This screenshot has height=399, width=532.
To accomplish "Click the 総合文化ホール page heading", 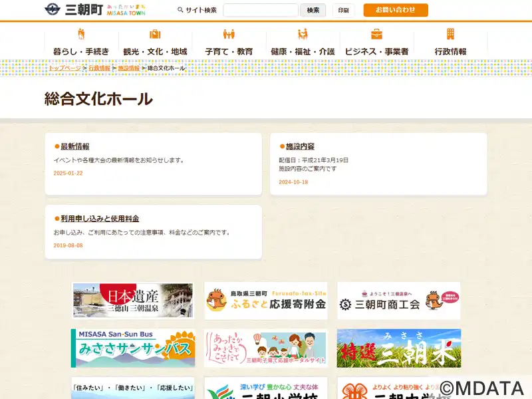I will (x=98, y=98).
